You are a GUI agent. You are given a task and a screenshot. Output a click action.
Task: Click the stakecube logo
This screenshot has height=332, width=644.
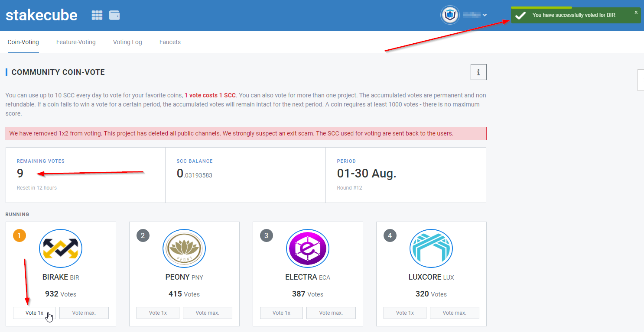(x=42, y=15)
